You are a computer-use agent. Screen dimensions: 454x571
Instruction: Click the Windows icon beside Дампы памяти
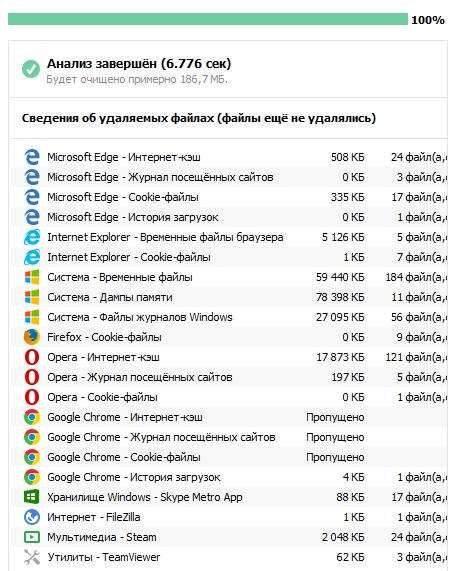point(32,297)
